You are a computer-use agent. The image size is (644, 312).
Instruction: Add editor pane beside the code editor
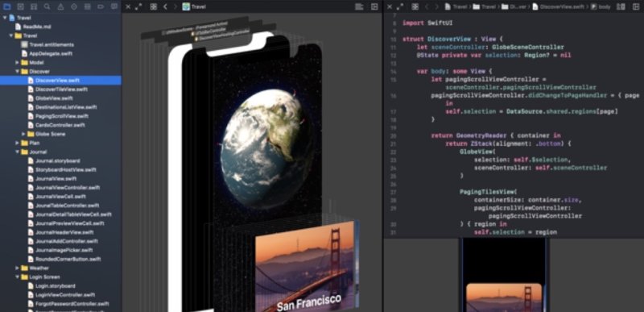coord(634,6)
